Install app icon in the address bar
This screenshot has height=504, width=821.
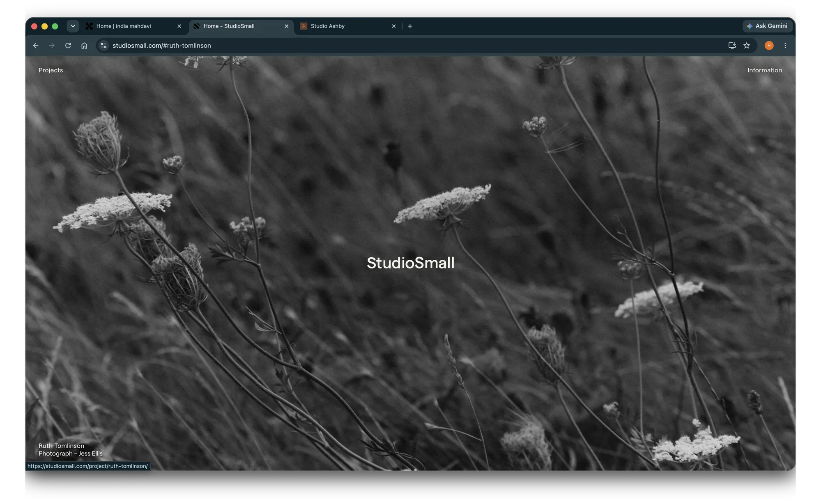pyautogui.click(x=732, y=46)
